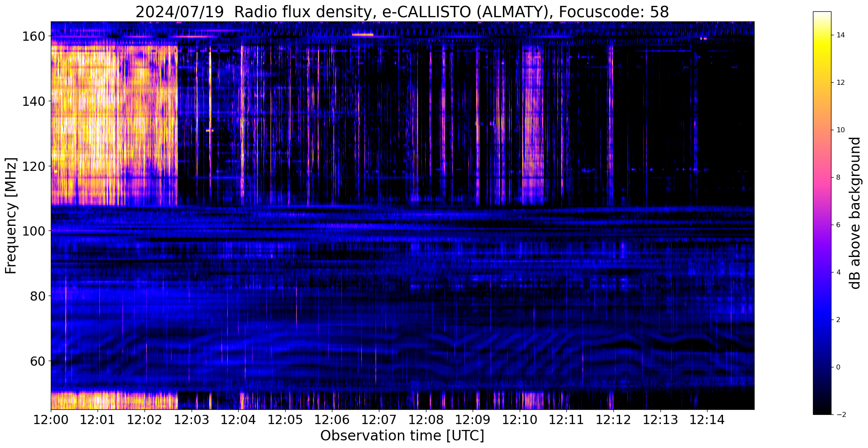Click the colorbar tick label 0
Viewport: 868px width, 448px height.
(x=839, y=367)
